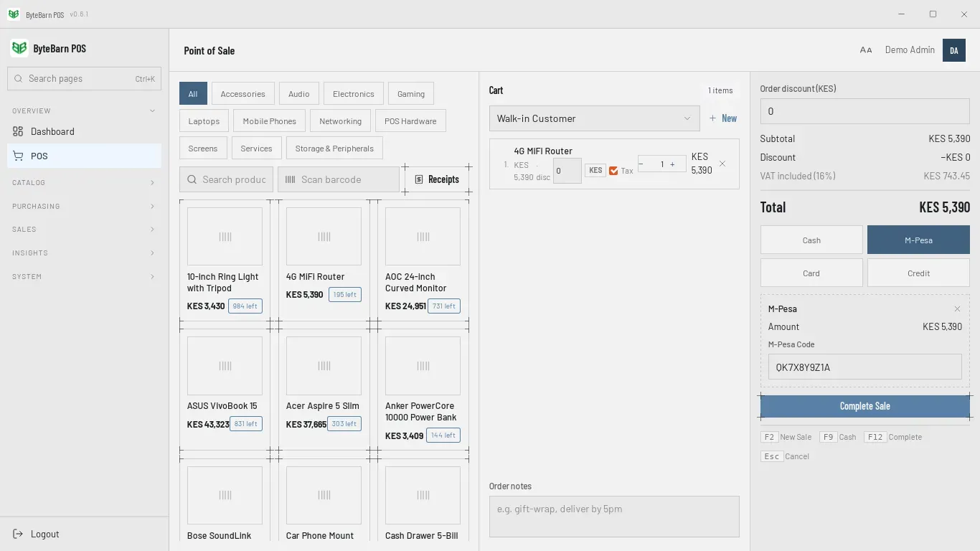This screenshot has width=980, height=551.
Task: Select the All category filter
Action: click(193, 94)
